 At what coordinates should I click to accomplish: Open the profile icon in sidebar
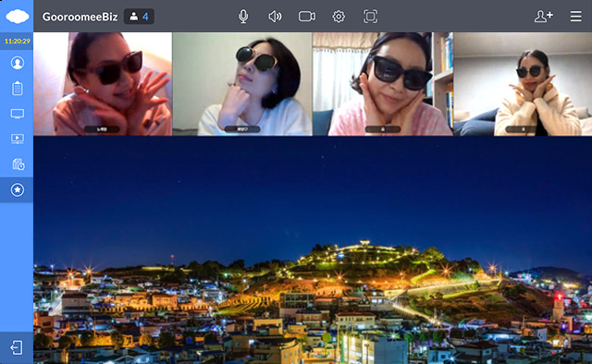coord(17,63)
